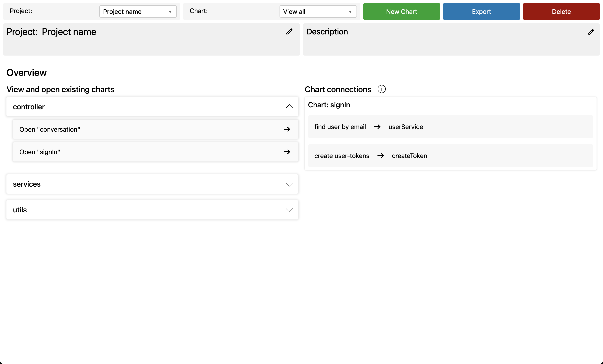This screenshot has width=603, height=364.
Task: Select the find user by email connection
Action: (450, 127)
